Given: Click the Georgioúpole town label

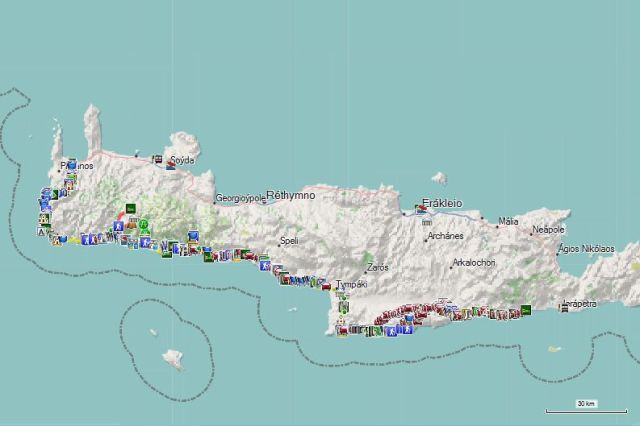Looking at the screenshot, I should [x=241, y=198].
